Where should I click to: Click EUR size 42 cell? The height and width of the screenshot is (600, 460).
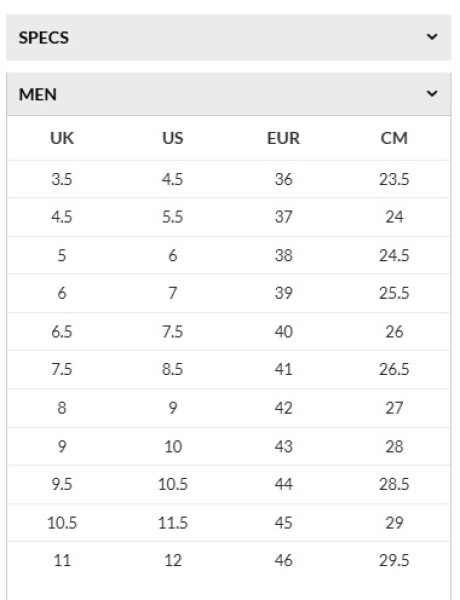point(283,408)
